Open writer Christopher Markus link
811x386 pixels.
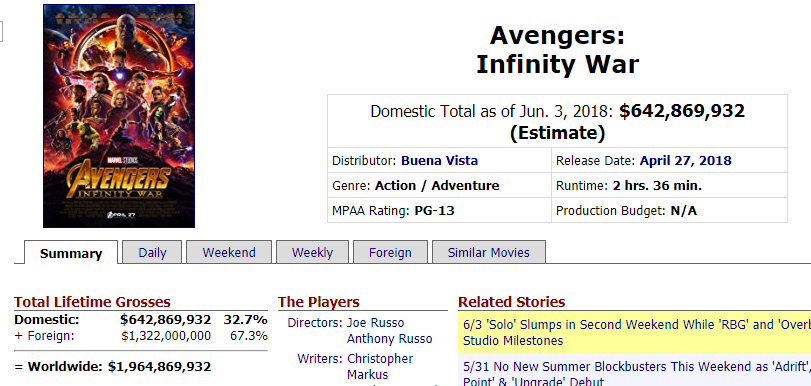(x=380, y=366)
